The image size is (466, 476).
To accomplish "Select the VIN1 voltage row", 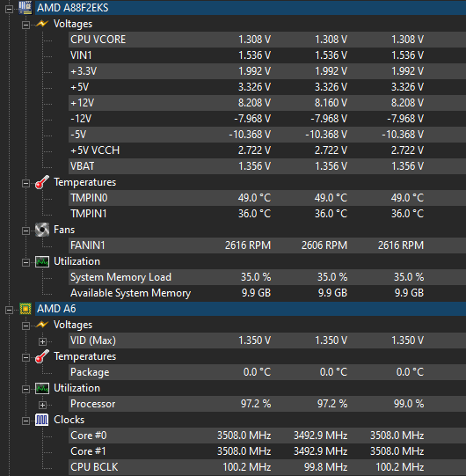I will coord(267,55).
